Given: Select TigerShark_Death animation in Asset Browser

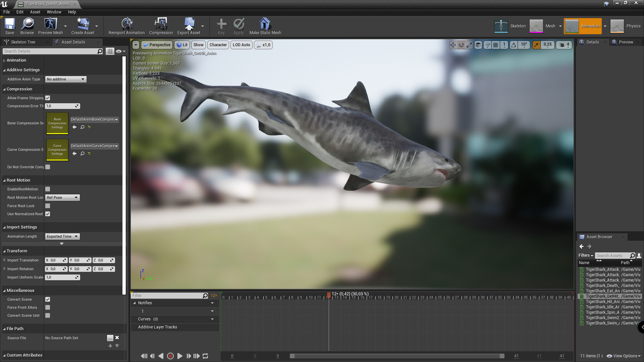Looking at the screenshot, I should 602,285.
